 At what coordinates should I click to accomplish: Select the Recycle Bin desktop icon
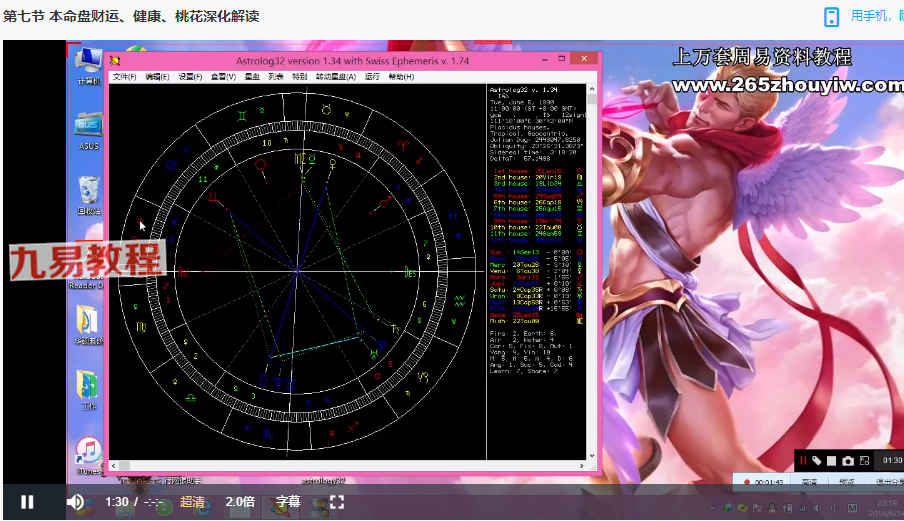pyautogui.click(x=88, y=196)
